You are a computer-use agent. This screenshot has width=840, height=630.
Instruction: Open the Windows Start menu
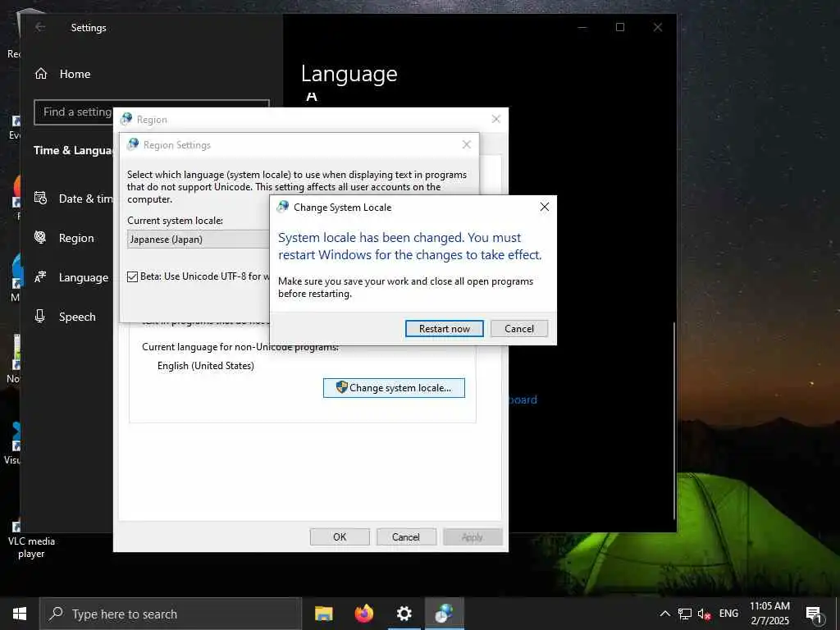[x=20, y=614]
